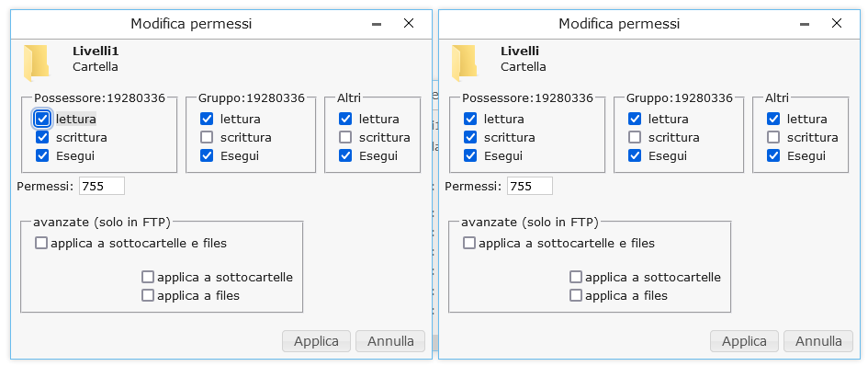Check applica a sottocartelle e files in Livelli
Viewport: 868px width, 366px height.
(469, 243)
